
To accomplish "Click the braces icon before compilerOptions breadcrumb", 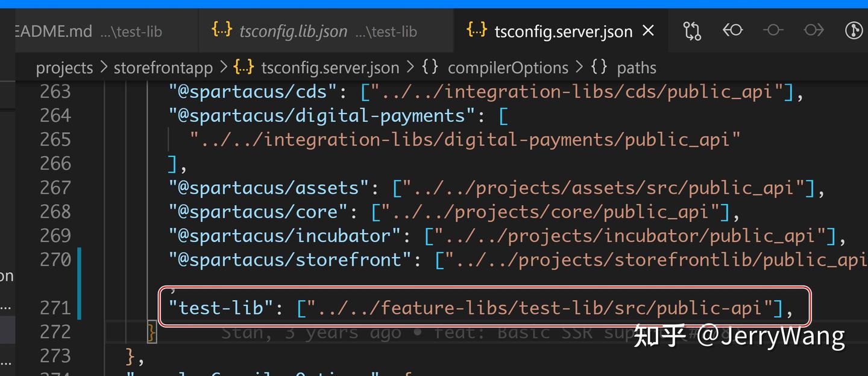I will point(430,67).
